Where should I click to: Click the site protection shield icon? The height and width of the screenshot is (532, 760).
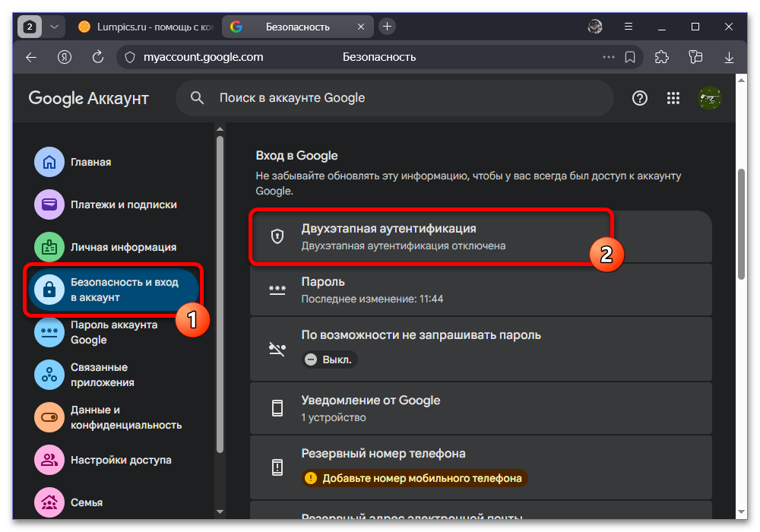pyautogui.click(x=130, y=57)
